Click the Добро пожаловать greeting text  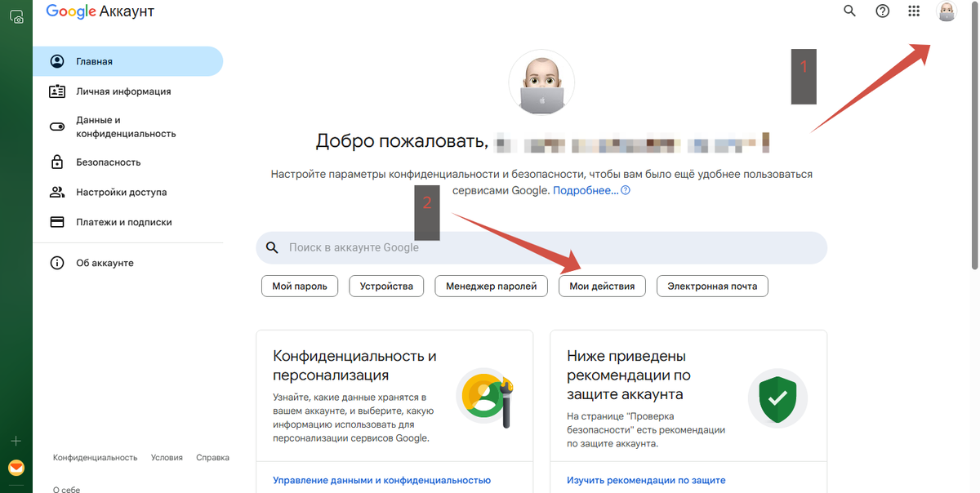[x=402, y=142]
